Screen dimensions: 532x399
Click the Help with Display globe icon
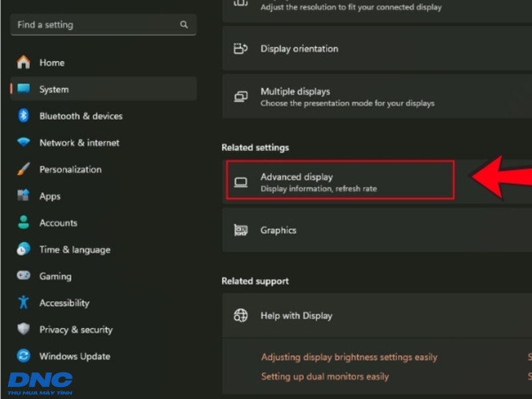[241, 315]
